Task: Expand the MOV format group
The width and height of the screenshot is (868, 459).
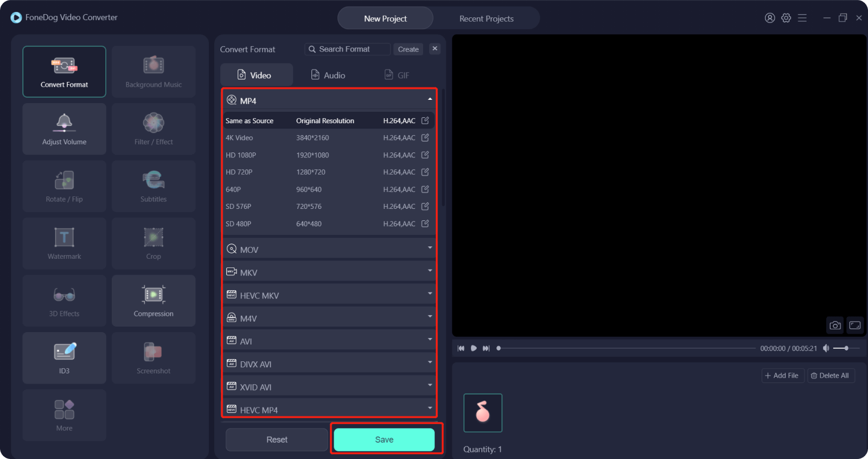Action: [x=430, y=248]
